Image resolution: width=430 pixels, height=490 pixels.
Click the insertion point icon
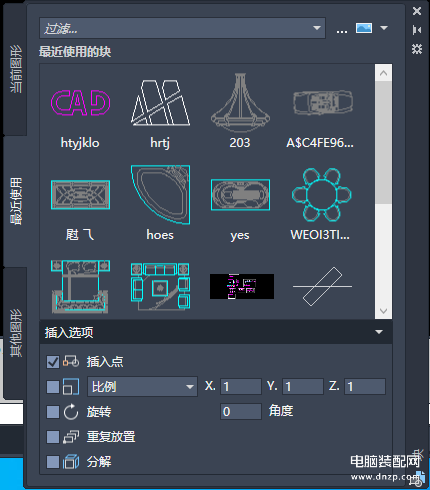[x=71, y=361]
